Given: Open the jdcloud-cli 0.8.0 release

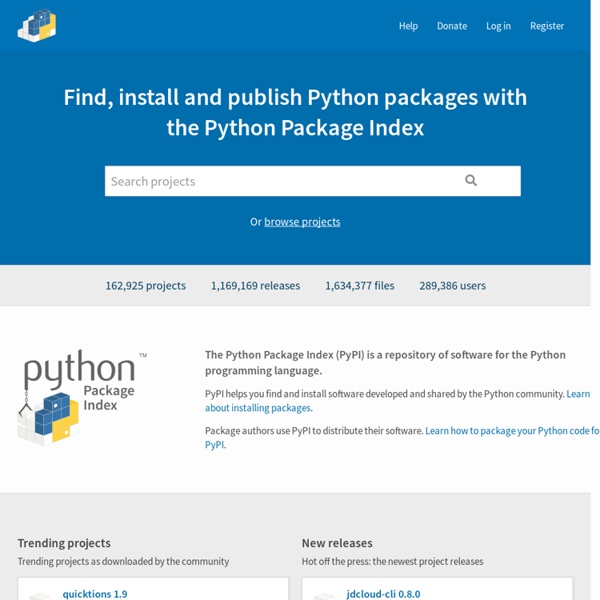Looking at the screenshot, I should click(x=383, y=594).
